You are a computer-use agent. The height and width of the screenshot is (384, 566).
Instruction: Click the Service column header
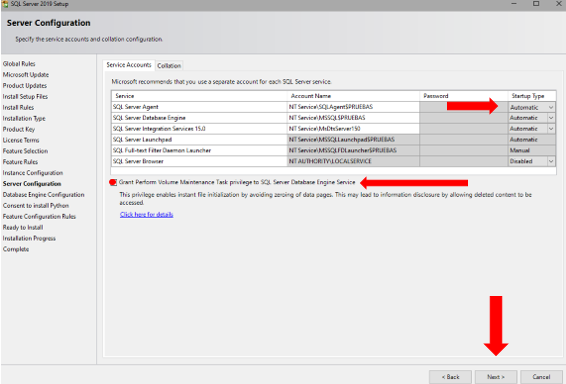pos(199,96)
